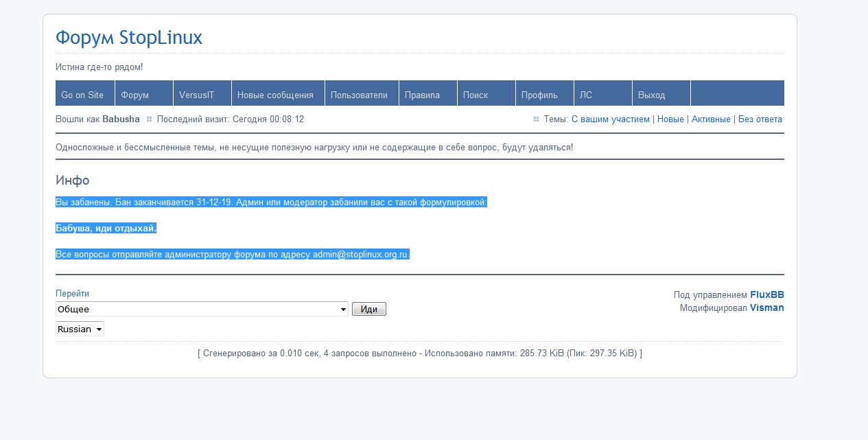Open the "Russian" language selector

coord(79,329)
